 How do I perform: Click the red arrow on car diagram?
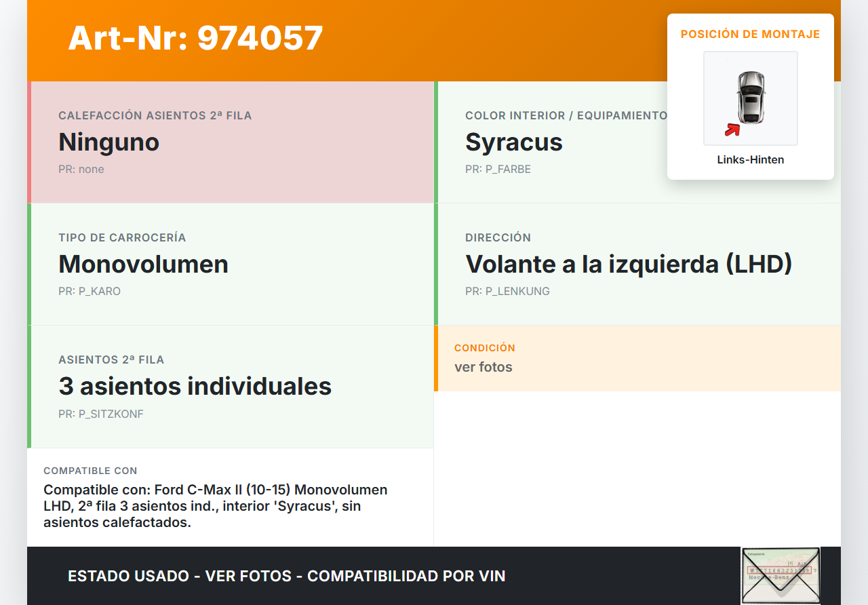(x=732, y=130)
